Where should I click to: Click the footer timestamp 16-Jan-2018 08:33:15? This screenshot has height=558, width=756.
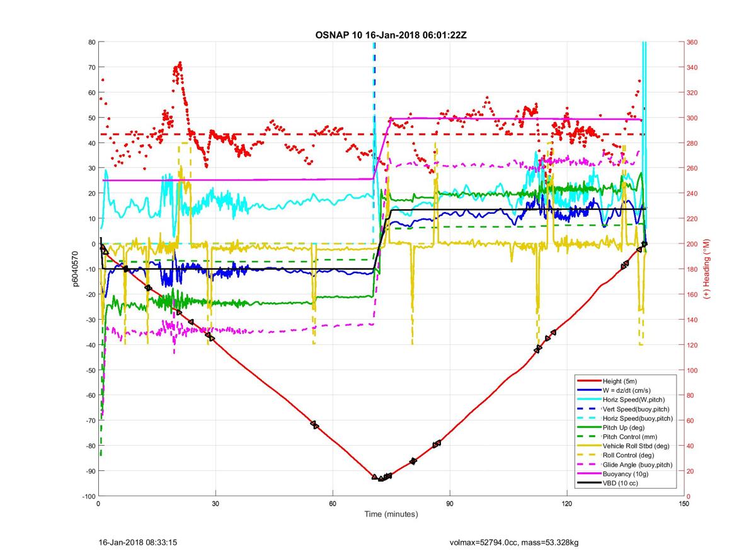(138, 542)
